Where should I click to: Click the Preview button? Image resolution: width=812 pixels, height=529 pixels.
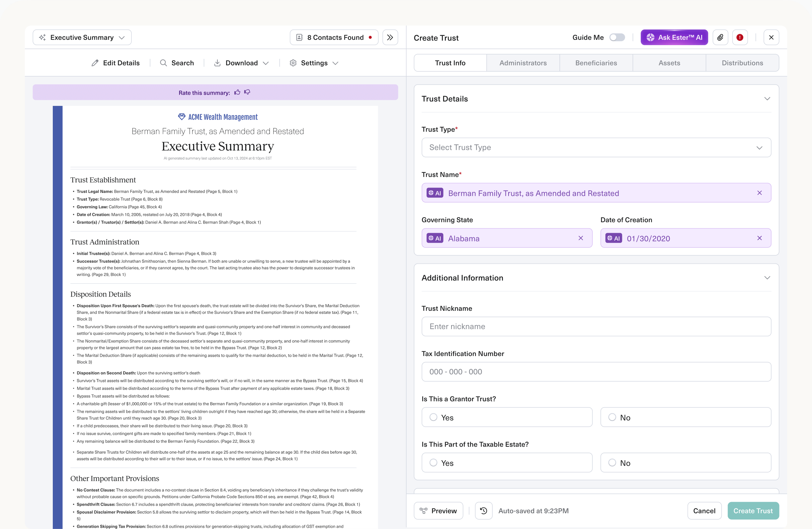coord(438,511)
